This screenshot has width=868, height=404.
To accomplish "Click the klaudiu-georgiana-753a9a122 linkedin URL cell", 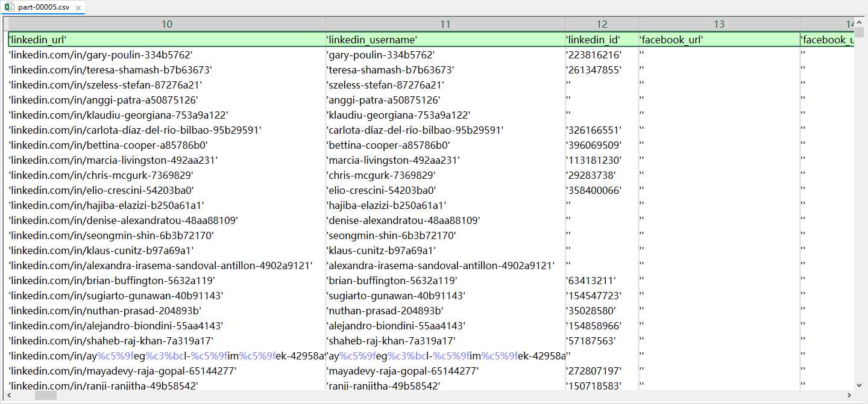I will (167, 115).
